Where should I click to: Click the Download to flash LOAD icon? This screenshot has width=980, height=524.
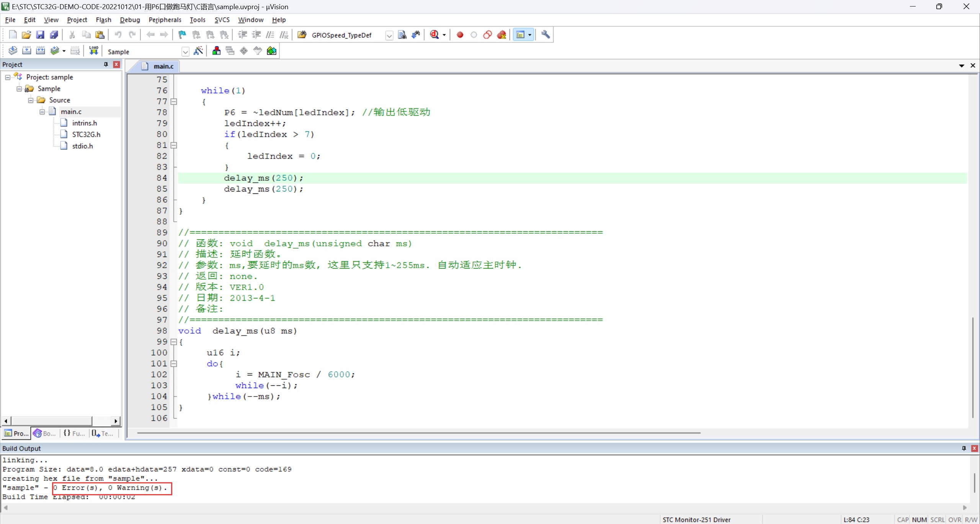(x=94, y=51)
